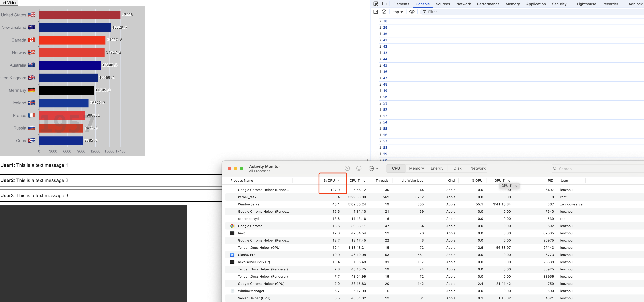This screenshot has width=644, height=302.
Task: Toggle the console sidebar panel icon
Action: click(375, 12)
